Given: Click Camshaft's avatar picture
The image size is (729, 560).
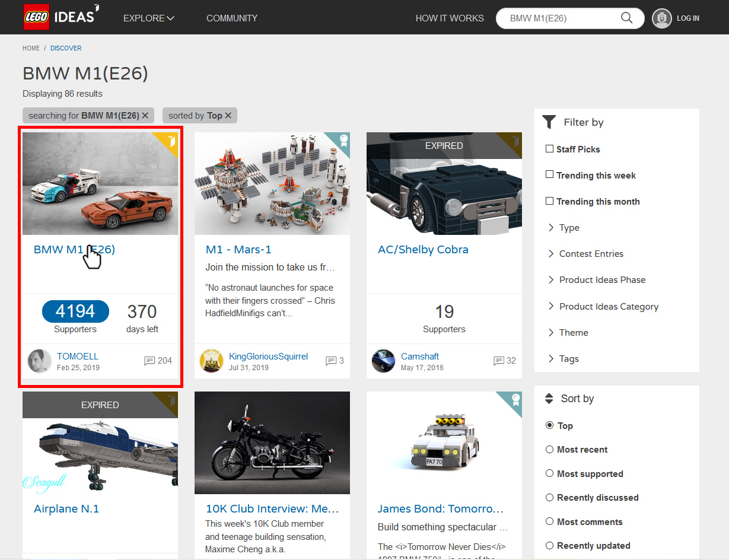Looking at the screenshot, I should [x=383, y=361].
